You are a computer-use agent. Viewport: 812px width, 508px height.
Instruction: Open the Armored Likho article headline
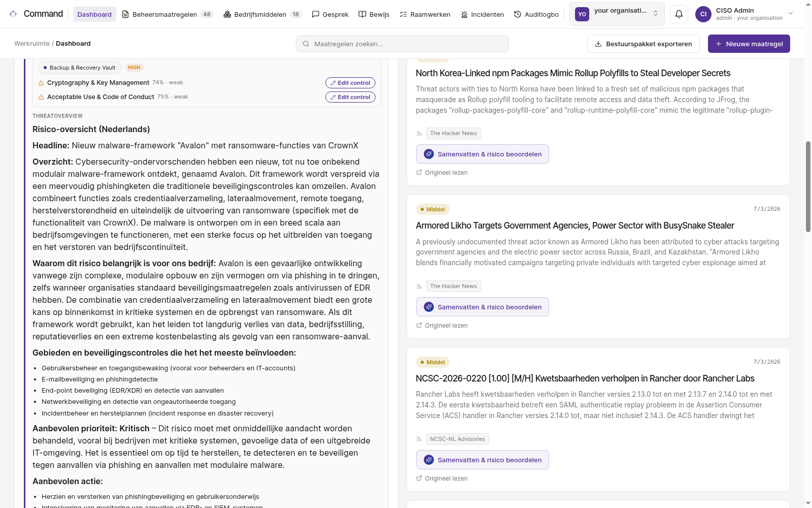tap(575, 226)
